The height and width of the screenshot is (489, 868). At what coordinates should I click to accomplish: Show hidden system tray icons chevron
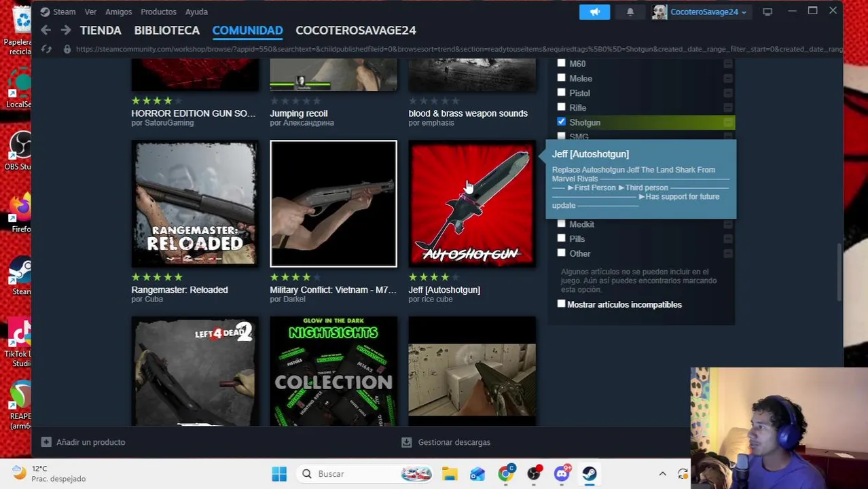point(662,474)
